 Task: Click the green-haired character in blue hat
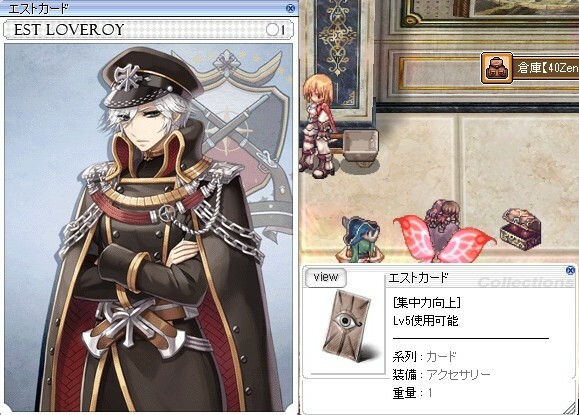(360, 238)
